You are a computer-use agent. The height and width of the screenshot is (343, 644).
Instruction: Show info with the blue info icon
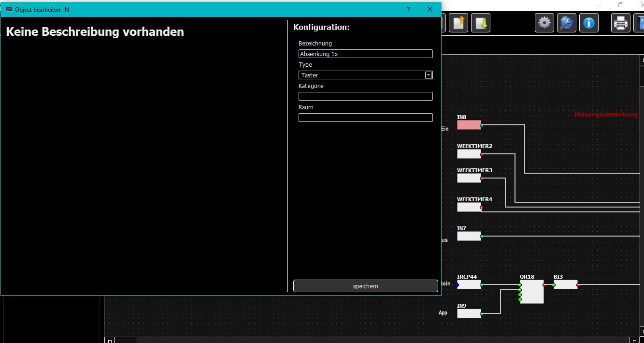click(589, 23)
